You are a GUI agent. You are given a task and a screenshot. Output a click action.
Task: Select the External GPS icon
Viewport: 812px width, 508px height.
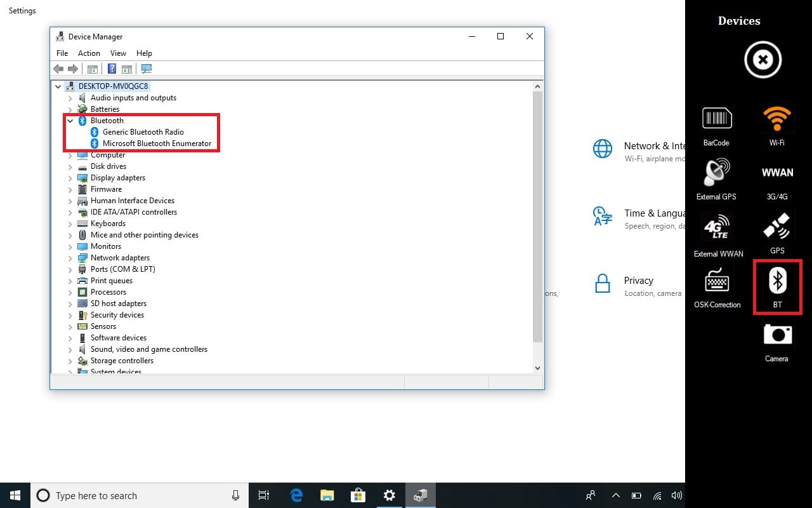(x=717, y=173)
